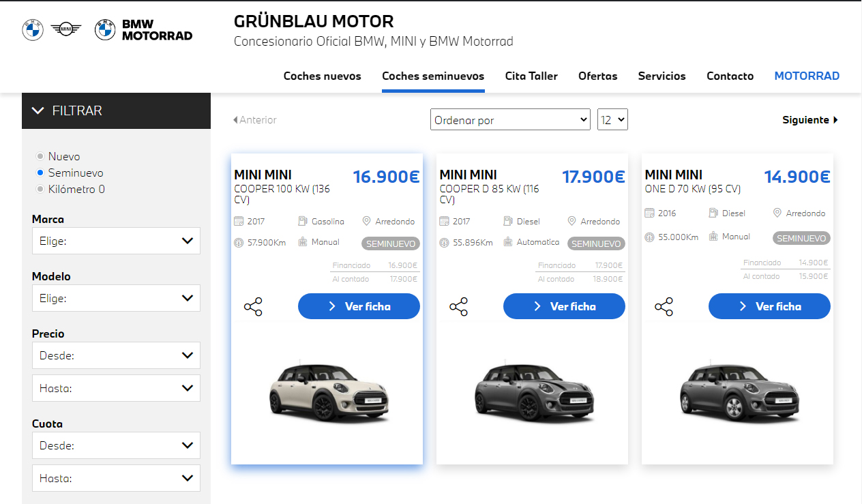Click gearbox icon beside Automatica
The width and height of the screenshot is (862, 504).
(x=508, y=242)
